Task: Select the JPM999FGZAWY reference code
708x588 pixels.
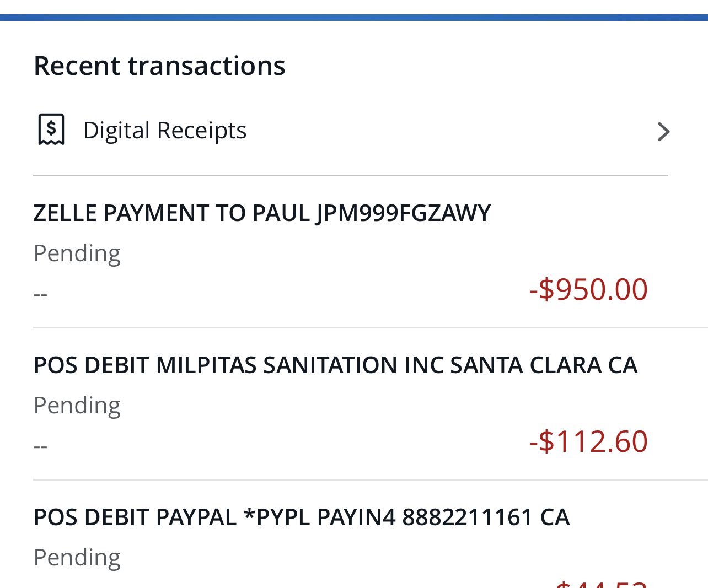Action: click(x=403, y=213)
